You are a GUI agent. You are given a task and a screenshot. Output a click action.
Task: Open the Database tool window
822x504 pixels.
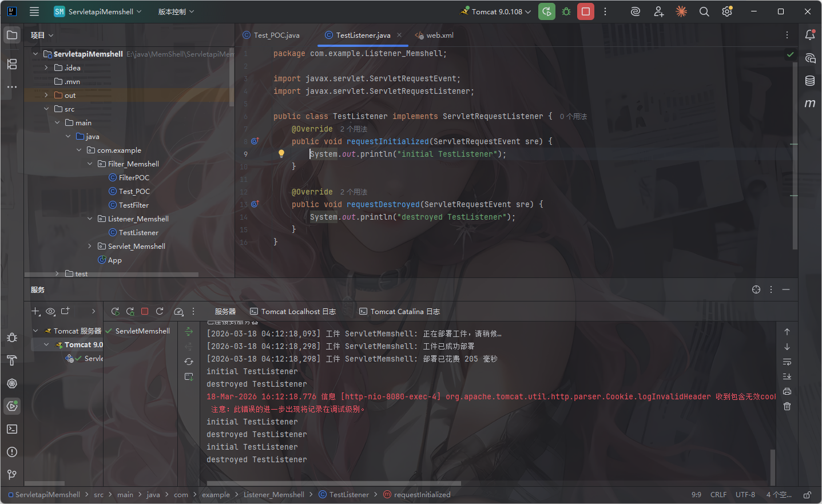point(810,81)
